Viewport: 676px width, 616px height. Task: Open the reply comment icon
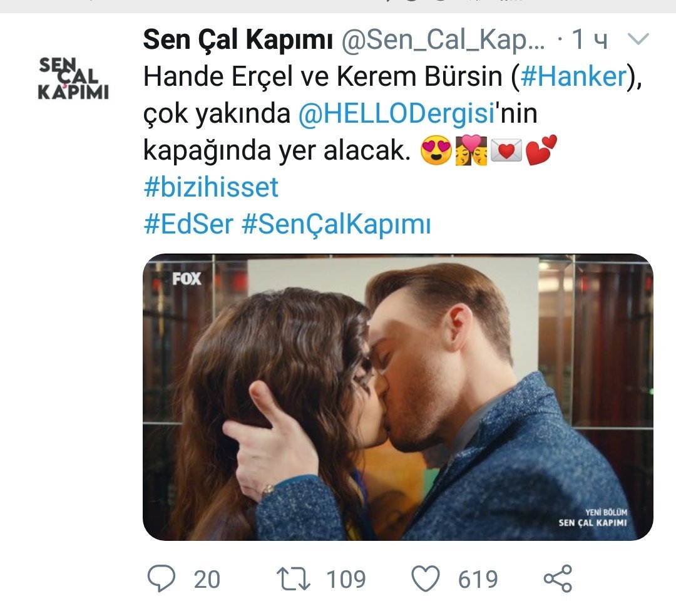pos(161,578)
